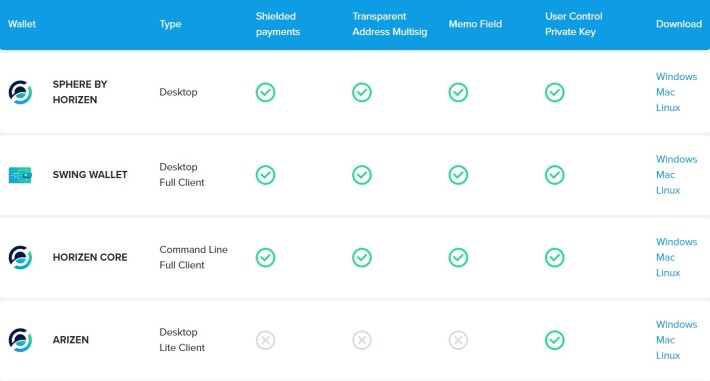Select the ARIZEN wallet name
The image size is (710, 381).
pos(71,340)
